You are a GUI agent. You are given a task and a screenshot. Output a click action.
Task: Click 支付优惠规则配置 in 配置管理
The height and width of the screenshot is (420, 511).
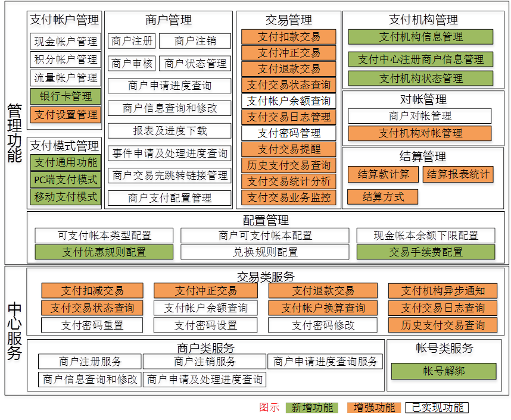[x=104, y=252]
